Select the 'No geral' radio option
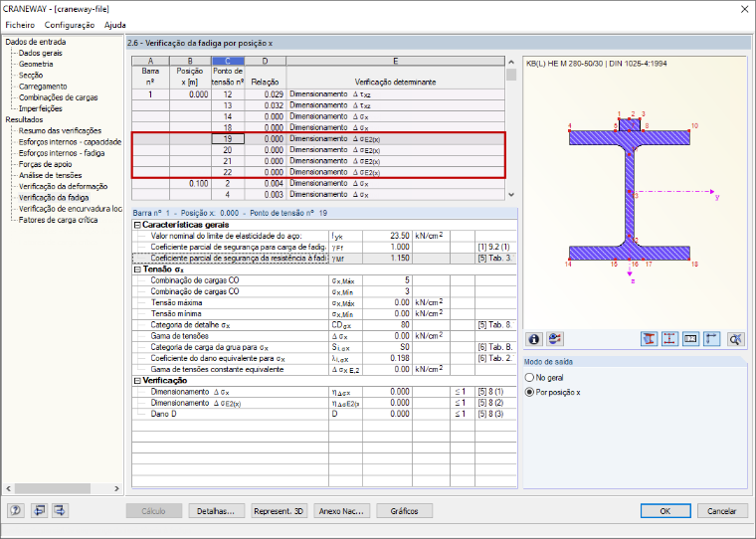756x539 pixels. coord(529,378)
